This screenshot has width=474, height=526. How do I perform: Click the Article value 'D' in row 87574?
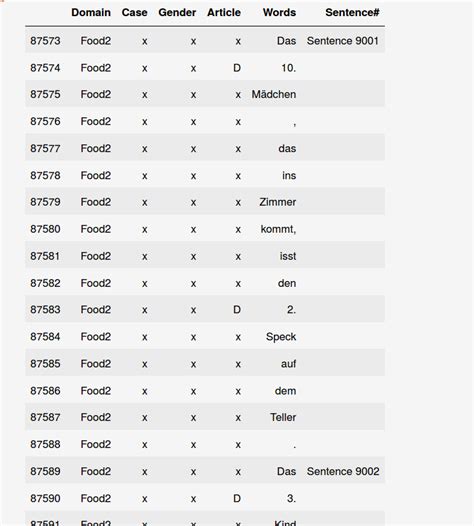[237, 68]
